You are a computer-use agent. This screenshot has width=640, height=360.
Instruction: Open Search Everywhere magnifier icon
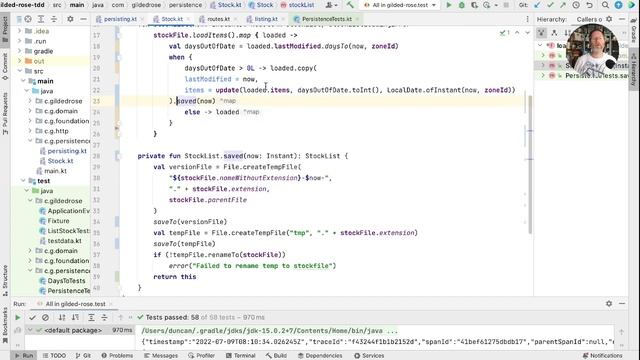point(605,5)
